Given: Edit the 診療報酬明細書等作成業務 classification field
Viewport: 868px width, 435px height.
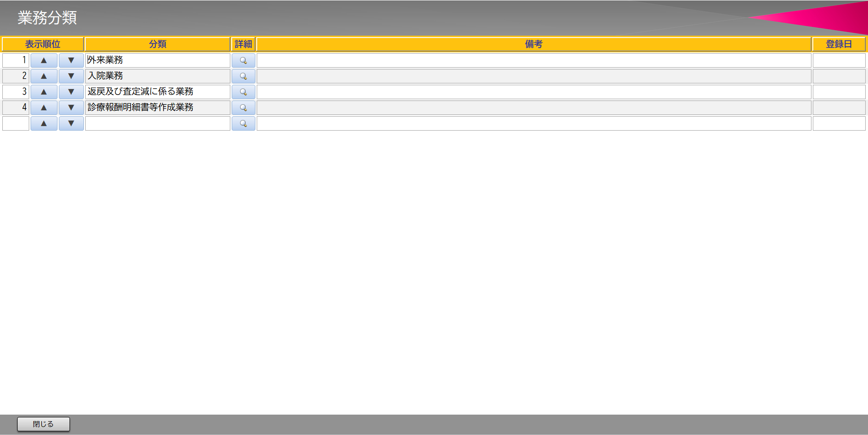Looking at the screenshot, I should [158, 107].
